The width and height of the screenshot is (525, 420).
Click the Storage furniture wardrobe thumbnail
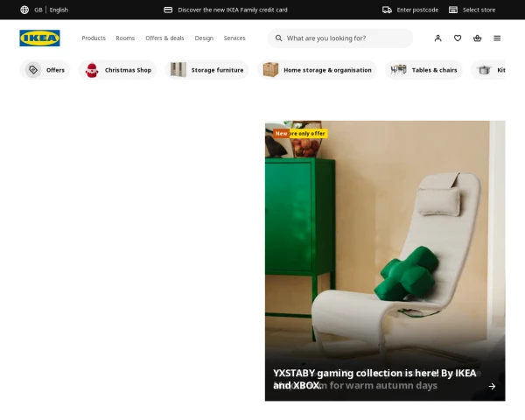(x=178, y=70)
